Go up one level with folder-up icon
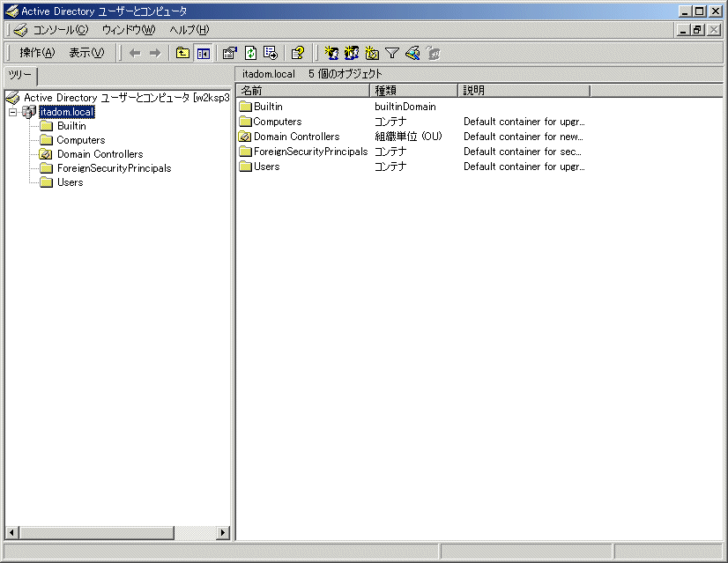This screenshot has height=563, width=728. coord(182,54)
